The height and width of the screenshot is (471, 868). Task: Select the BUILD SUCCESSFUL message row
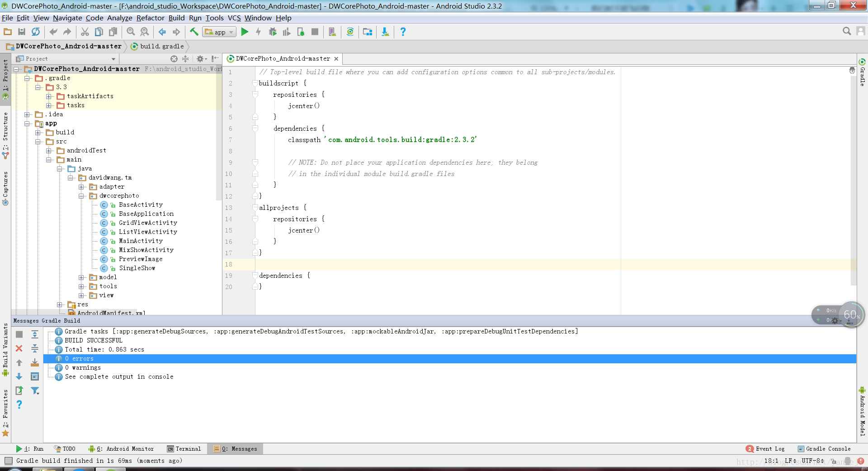(94, 340)
